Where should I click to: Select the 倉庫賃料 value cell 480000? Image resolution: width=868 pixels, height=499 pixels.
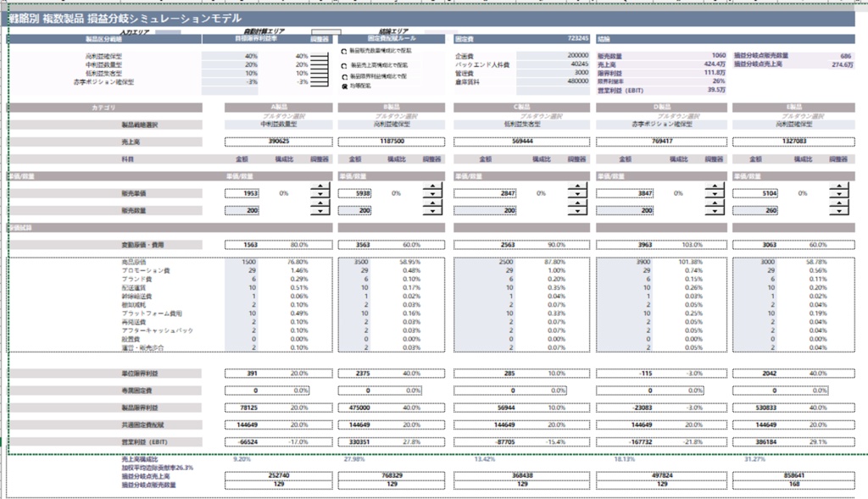pyautogui.click(x=553, y=81)
